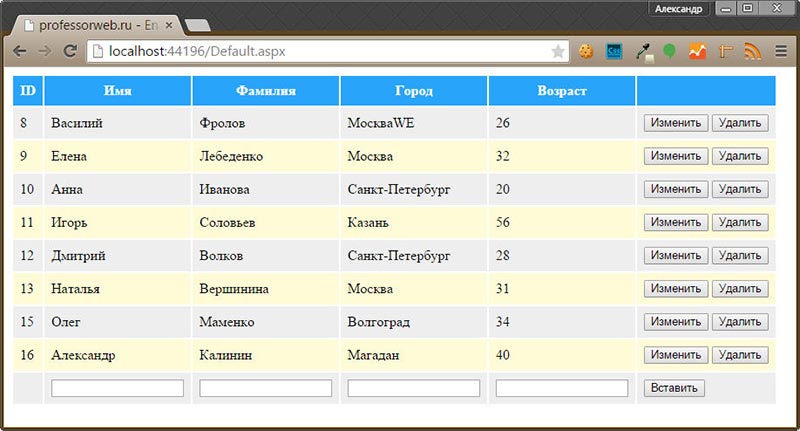The image size is (800, 431).
Task: Click the surname cell Иванова
Action: [266, 189]
